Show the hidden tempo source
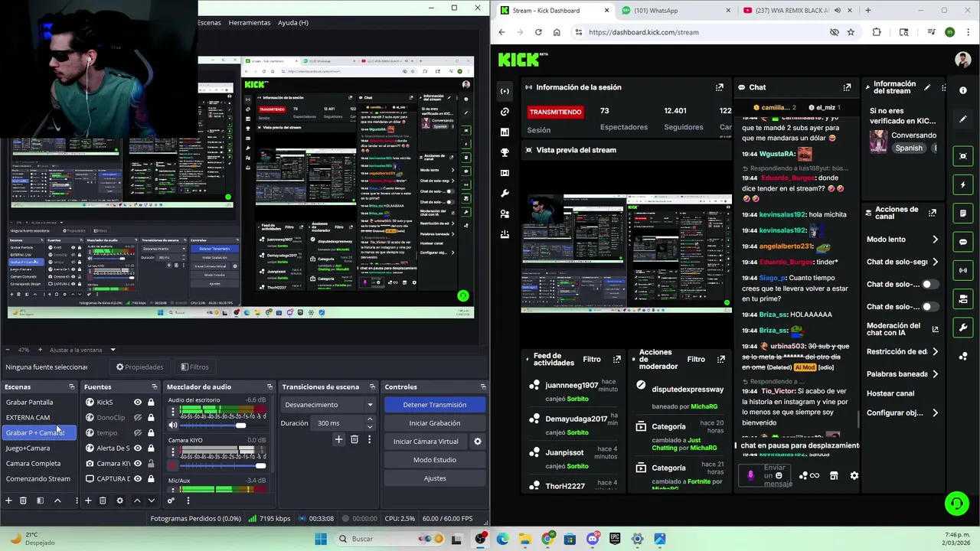 pyautogui.click(x=138, y=432)
